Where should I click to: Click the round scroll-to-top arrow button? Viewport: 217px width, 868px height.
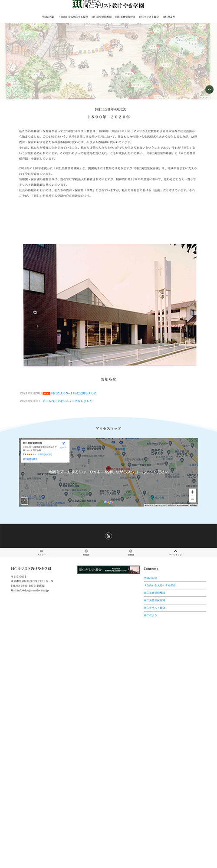click(x=209, y=89)
